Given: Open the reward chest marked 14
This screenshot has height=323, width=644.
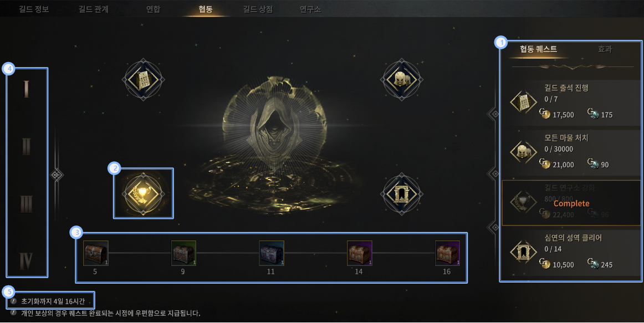Looking at the screenshot, I should click(x=359, y=253).
